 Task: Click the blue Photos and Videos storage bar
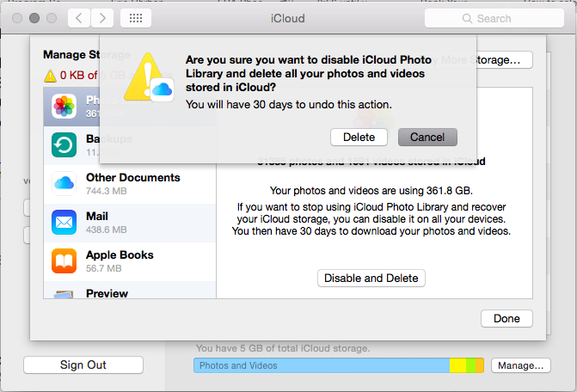[322, 365]
